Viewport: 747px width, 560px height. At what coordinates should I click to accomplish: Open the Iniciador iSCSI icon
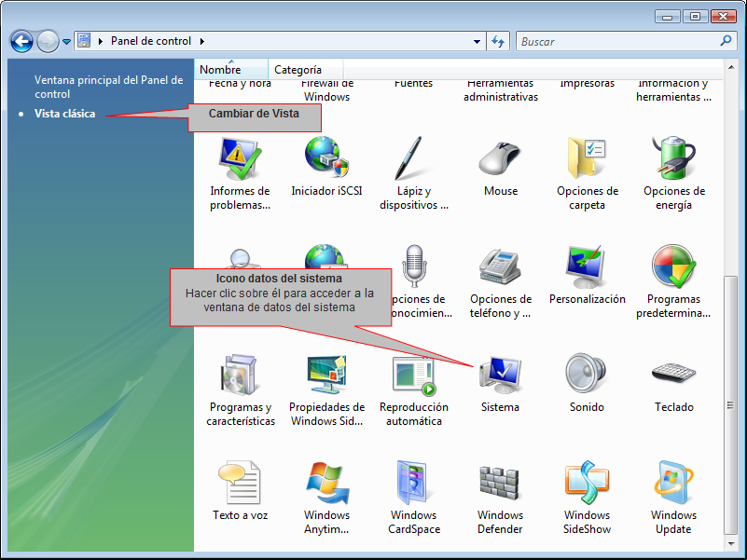click(326, 157)
